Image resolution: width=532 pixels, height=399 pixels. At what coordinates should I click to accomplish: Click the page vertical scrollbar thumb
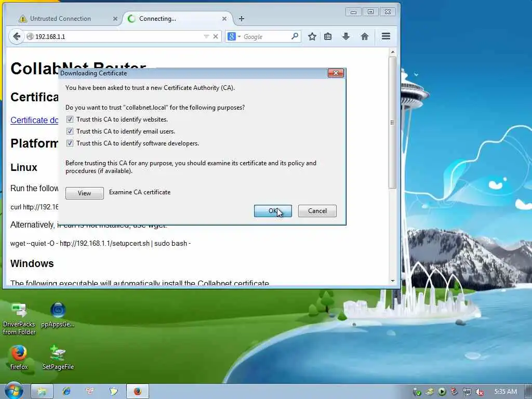(x=392, y=122)
